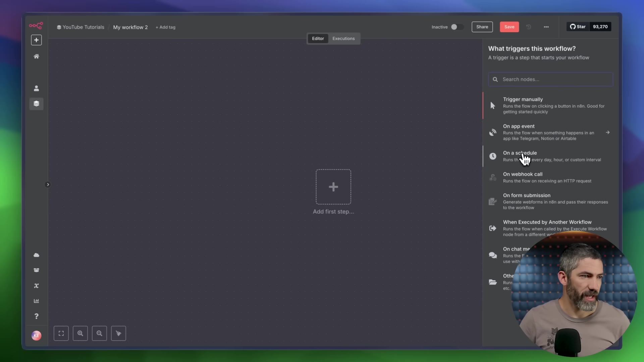Toggle the Inactive workflow switch
The width and height of the screenshot is (644, 362).
(457, 27)
